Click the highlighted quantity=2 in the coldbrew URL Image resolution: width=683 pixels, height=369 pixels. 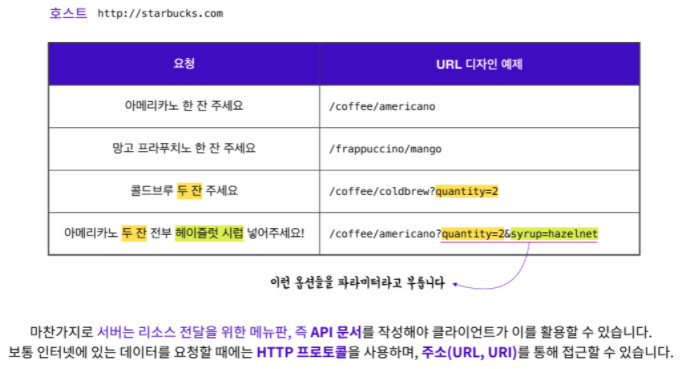point(467,191)
